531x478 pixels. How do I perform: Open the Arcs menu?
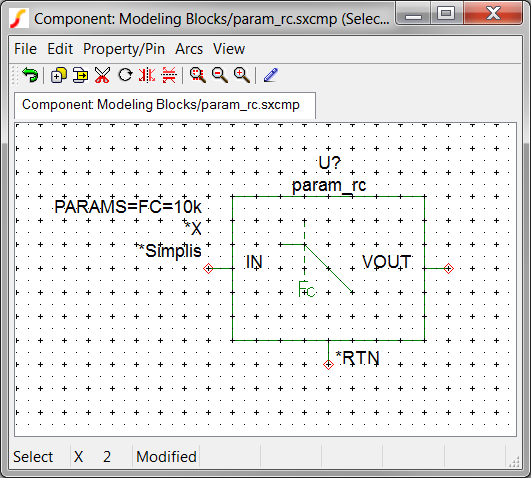(189, 49)
